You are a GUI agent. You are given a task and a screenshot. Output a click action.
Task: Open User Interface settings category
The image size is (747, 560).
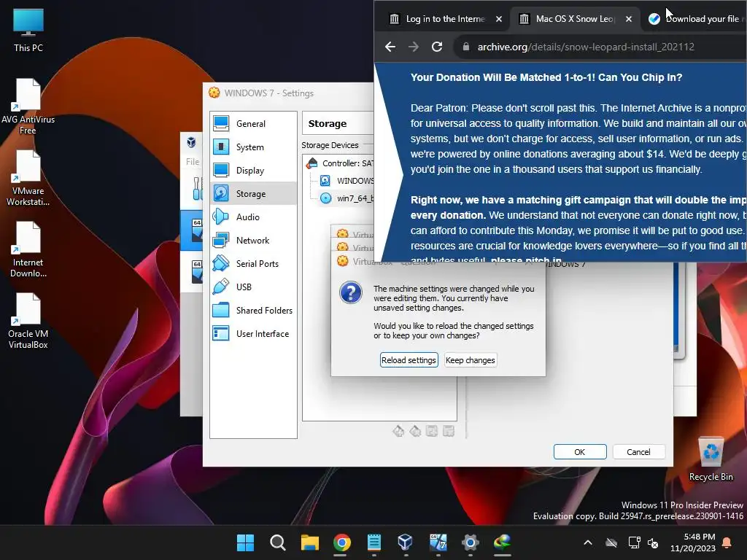pyautogui.click(x=253, y=333)
